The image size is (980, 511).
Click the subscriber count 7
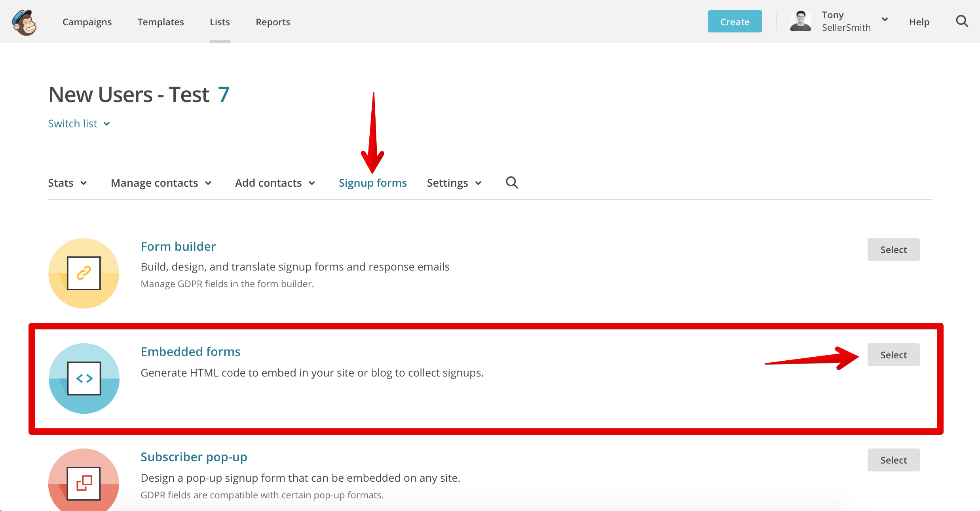point(224,95)
